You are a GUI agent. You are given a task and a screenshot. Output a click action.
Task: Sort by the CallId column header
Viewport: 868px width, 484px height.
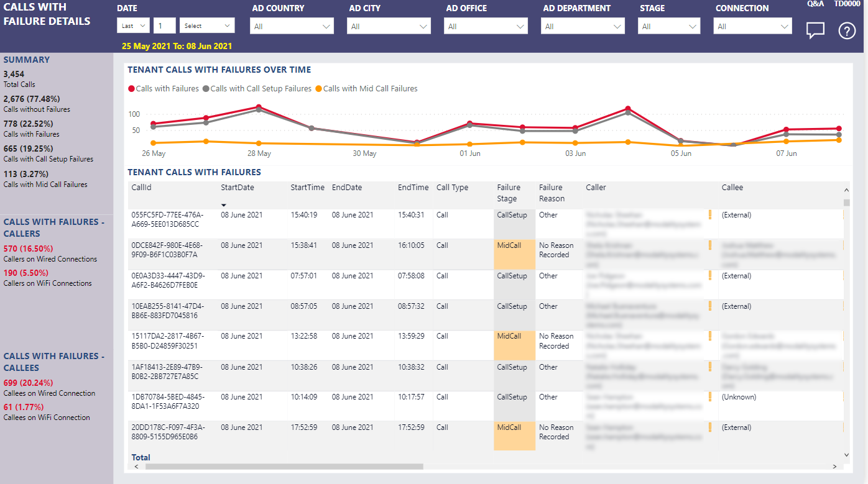(x=142, y=188)
